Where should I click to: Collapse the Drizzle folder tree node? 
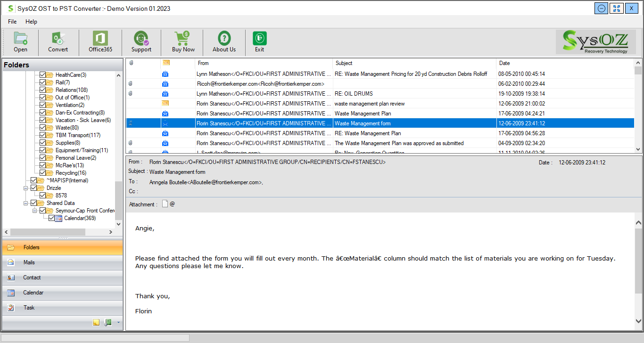(x=26, y=188)
